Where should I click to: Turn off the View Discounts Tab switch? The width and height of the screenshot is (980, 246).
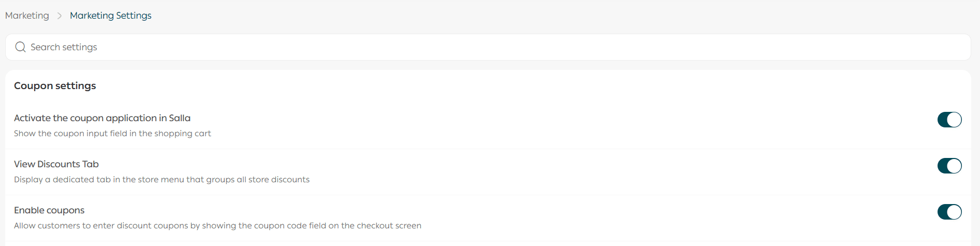click(x=949, y=166)
